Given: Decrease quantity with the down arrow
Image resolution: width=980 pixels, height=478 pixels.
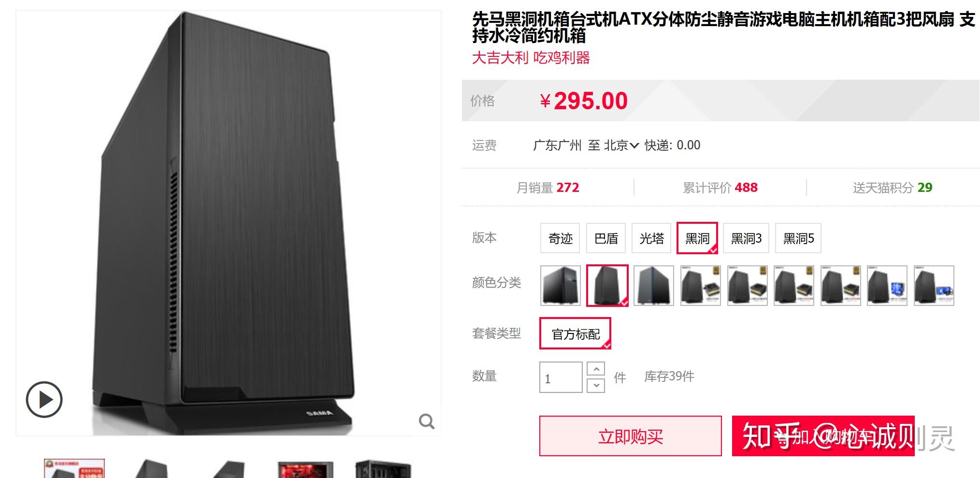Looking at the screenshot, I should (596, 385).
